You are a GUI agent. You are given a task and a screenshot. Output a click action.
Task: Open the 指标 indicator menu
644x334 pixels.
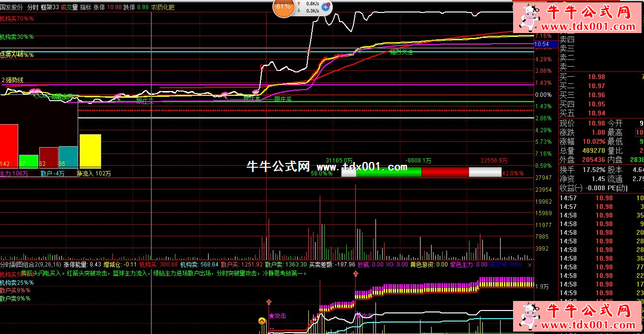tap(85, 7)
